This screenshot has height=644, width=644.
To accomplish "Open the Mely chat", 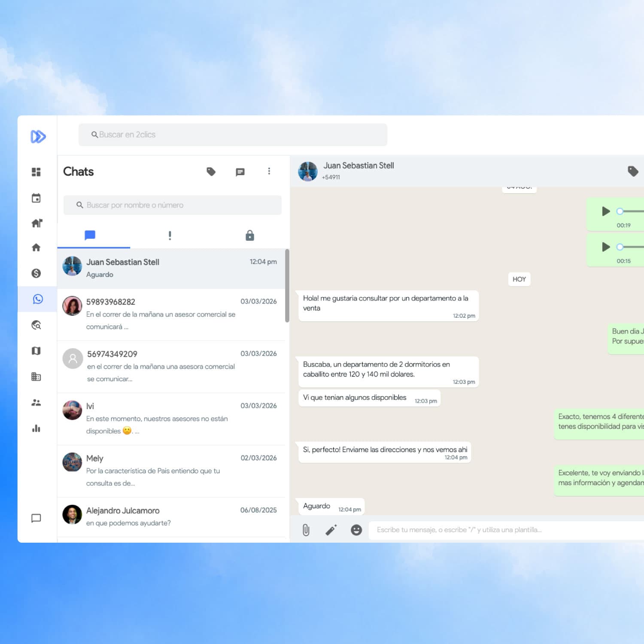I will (x=171, y=471).
